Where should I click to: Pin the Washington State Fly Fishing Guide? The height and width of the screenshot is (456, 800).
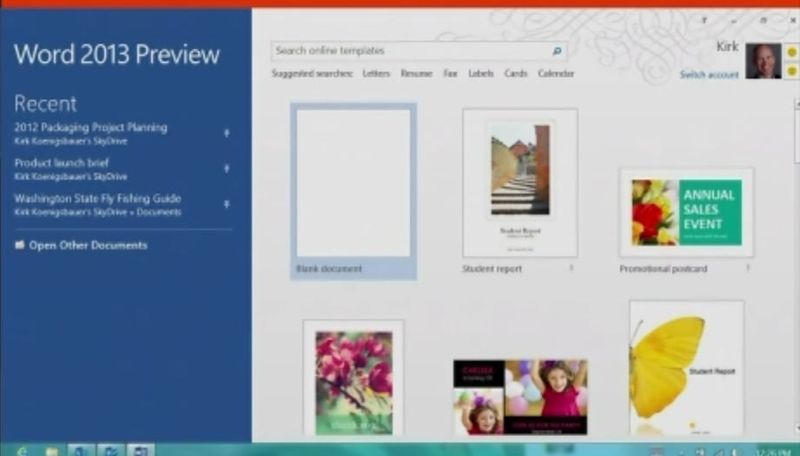(x=227, y=204)
